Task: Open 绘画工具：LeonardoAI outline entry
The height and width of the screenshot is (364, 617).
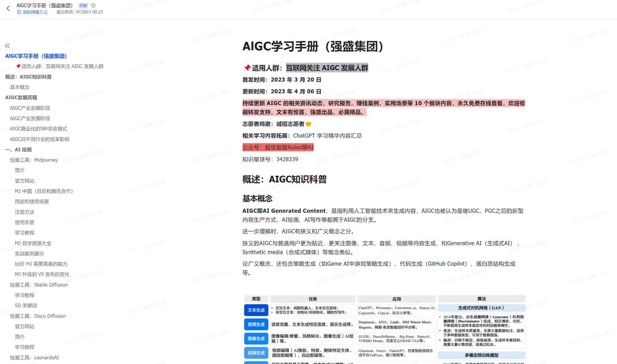Action: [34, 358]
